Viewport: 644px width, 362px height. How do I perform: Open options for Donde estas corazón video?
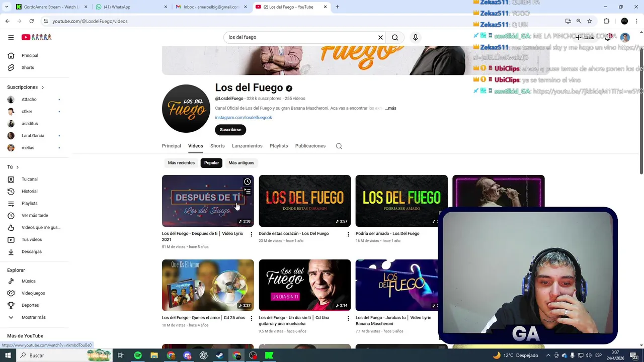click(348, 234)
